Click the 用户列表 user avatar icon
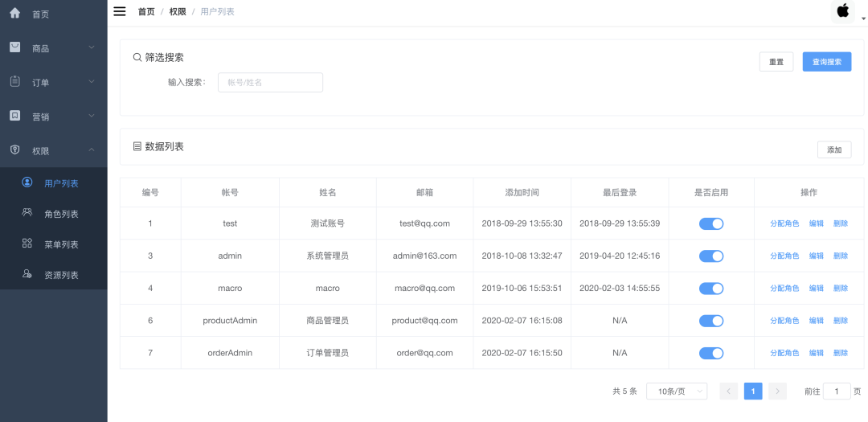 [27, 182]
